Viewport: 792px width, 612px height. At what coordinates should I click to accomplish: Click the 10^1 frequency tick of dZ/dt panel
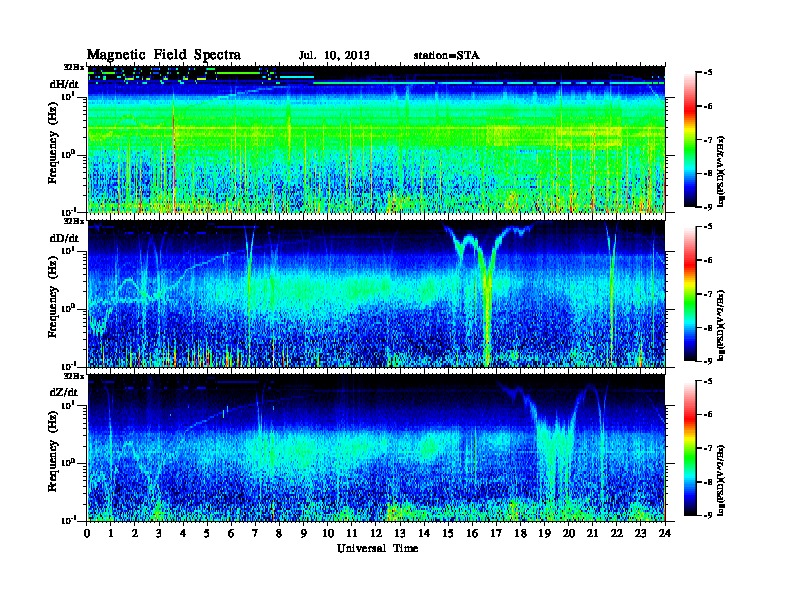coord(68,405)
